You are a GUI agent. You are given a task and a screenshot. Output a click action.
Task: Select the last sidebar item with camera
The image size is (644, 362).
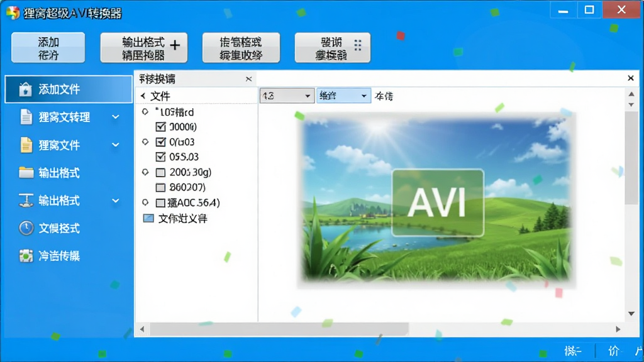(69, 256)
